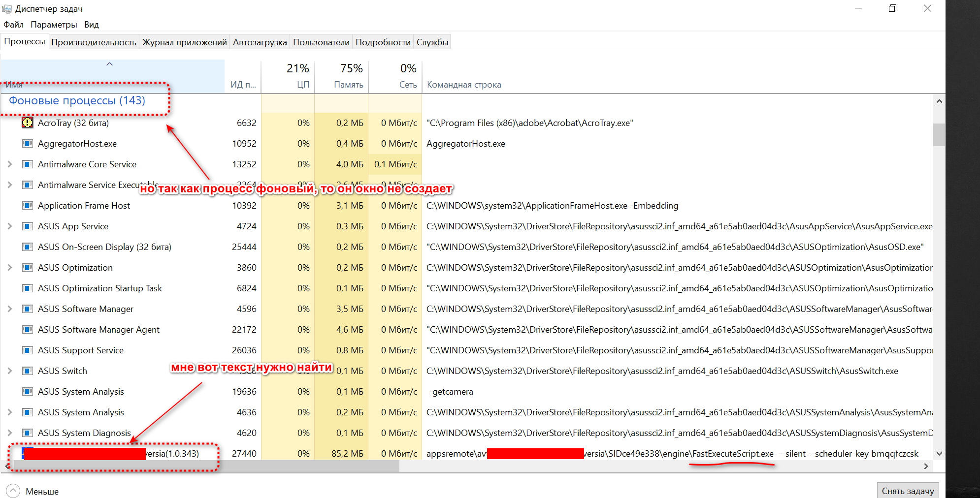The height and width of the screenshot is (498, 980).
Task: Open the Параметры menu
Action: coord(54,25)
